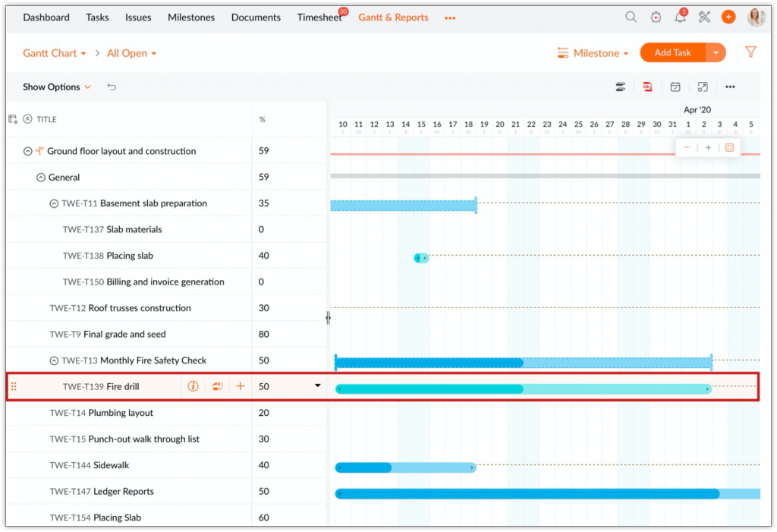
Task: Expand the Gantt chart to fullscreen view
Action: click(x=702, y=87)
